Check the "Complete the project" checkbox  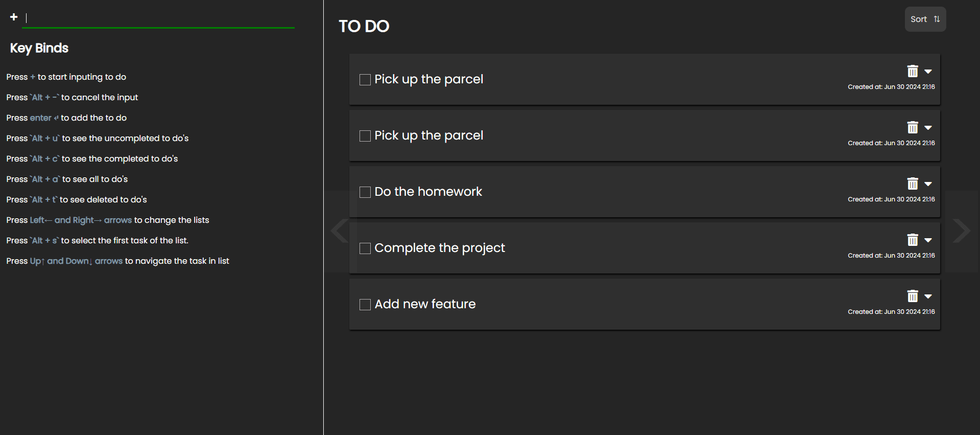click(x=365, y=248)
